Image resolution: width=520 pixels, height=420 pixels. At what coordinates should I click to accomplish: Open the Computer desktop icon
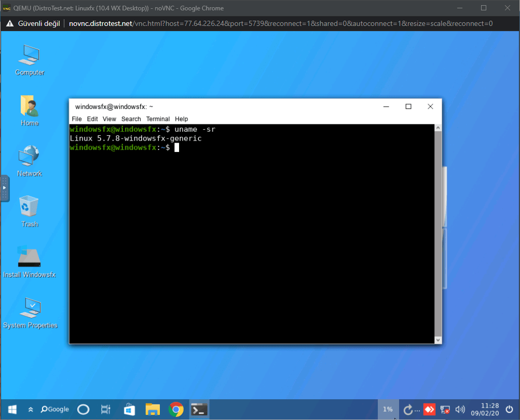coord(30,60)
